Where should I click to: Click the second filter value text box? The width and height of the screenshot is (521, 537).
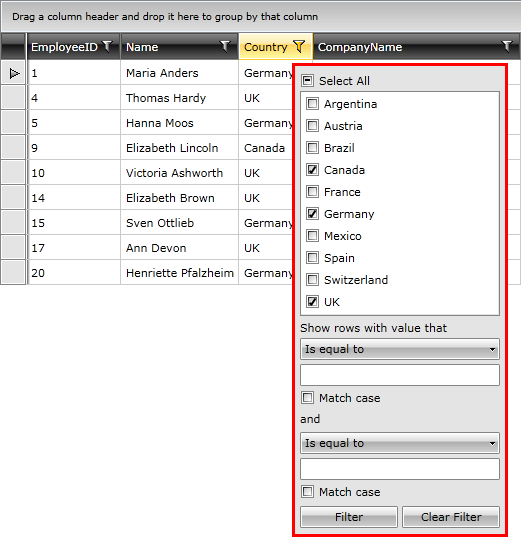point(400,469)
